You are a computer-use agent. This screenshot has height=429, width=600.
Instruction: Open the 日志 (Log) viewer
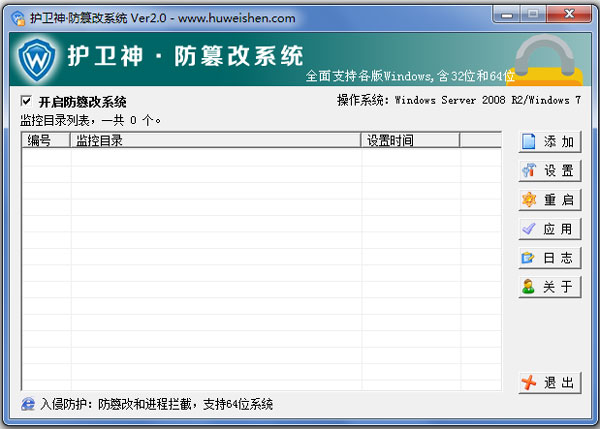point(549,258)
